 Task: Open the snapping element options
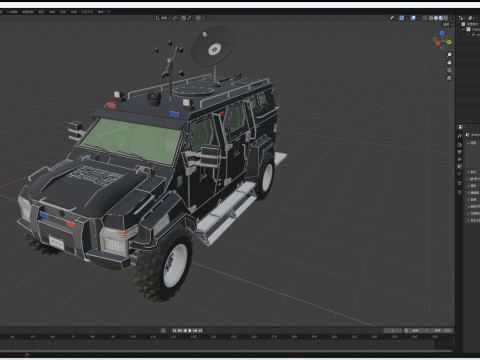[x=190, y=18]
